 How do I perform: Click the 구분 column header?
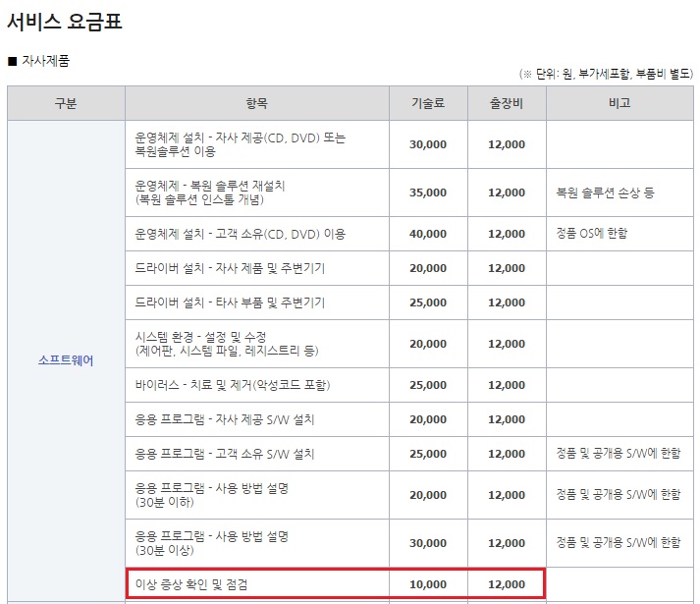click(x=66, y=103)
